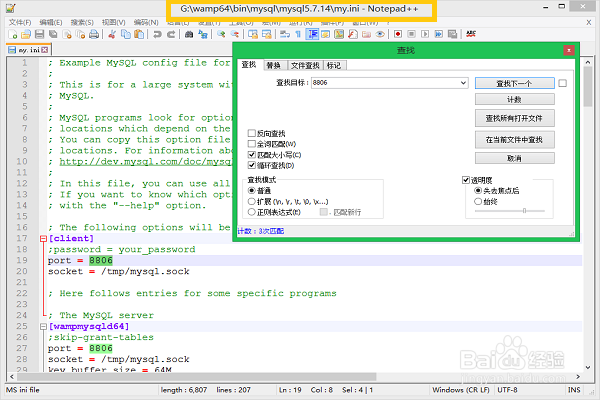Open the 查找目标 history dropdown arrow
600x400 pixels.
[463, 83]
